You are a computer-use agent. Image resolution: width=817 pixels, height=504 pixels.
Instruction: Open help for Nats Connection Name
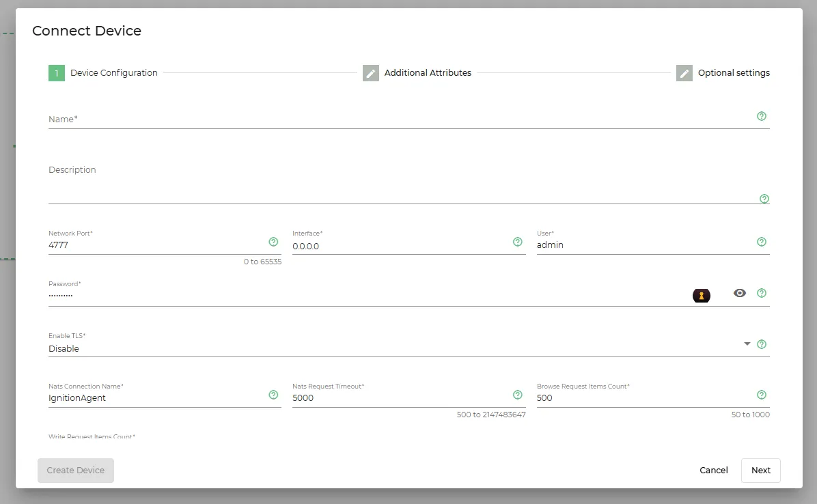[x=273, y=395]
